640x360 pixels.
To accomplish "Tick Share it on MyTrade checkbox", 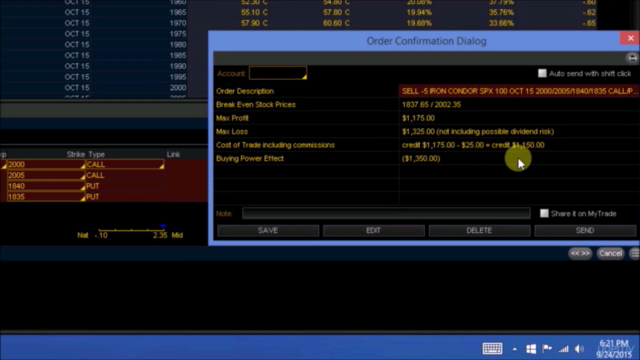I will (544, 213).
